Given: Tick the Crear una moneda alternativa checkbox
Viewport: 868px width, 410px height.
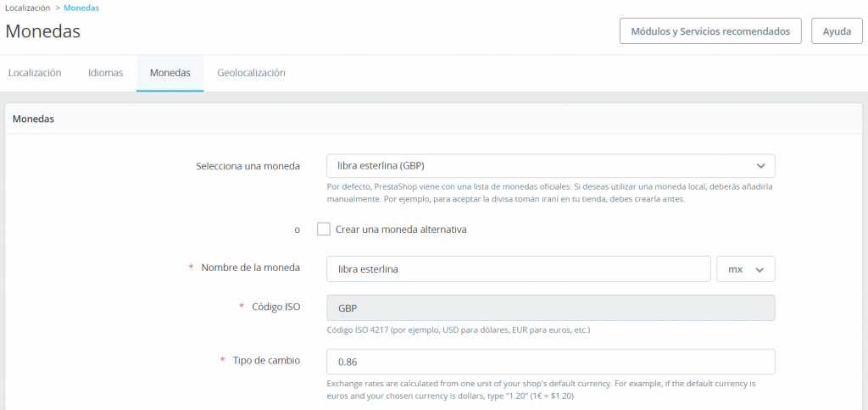Looking at the screenshot, I should point(324,229).
